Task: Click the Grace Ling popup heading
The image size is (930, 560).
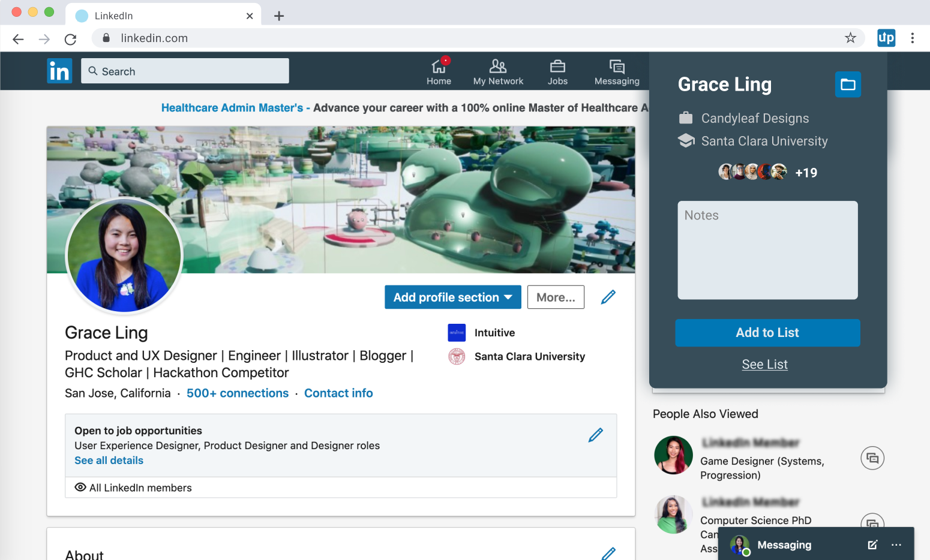Action: coord(724,85)
